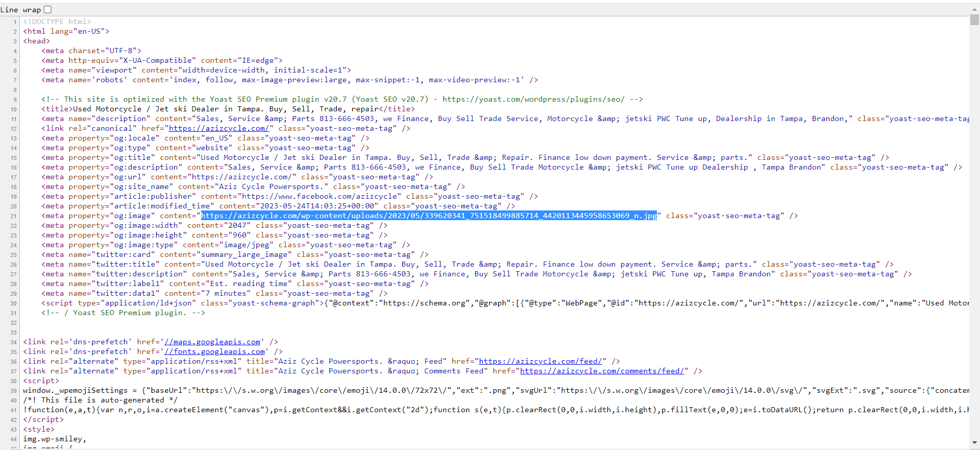Click the og:image:type "image/jpeg" line
Viewport: 980px width, 450px height.
(x=226, y=245)
